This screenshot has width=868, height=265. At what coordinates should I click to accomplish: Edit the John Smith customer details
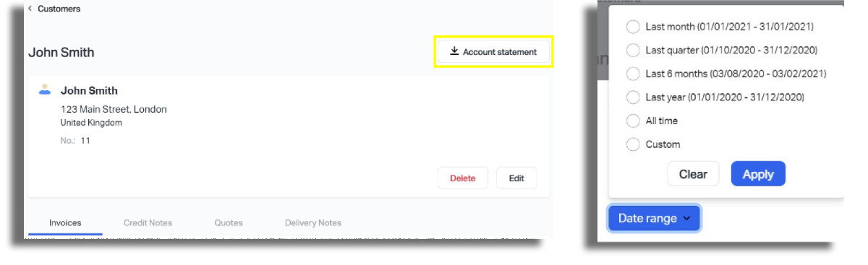(x=516, y=178)
